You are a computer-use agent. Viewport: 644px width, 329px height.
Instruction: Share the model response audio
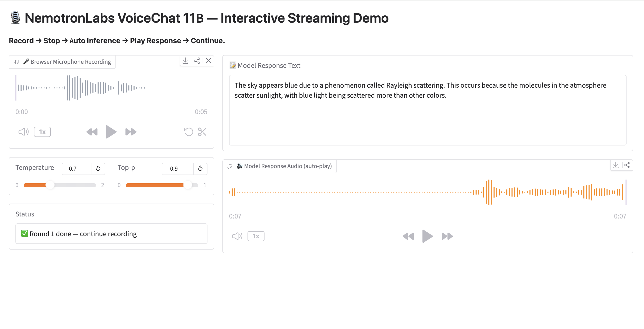tap(627, 165)
